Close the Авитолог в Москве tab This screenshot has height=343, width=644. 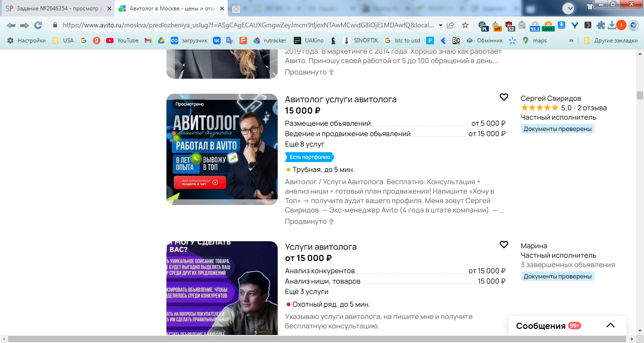pos(223,8)
